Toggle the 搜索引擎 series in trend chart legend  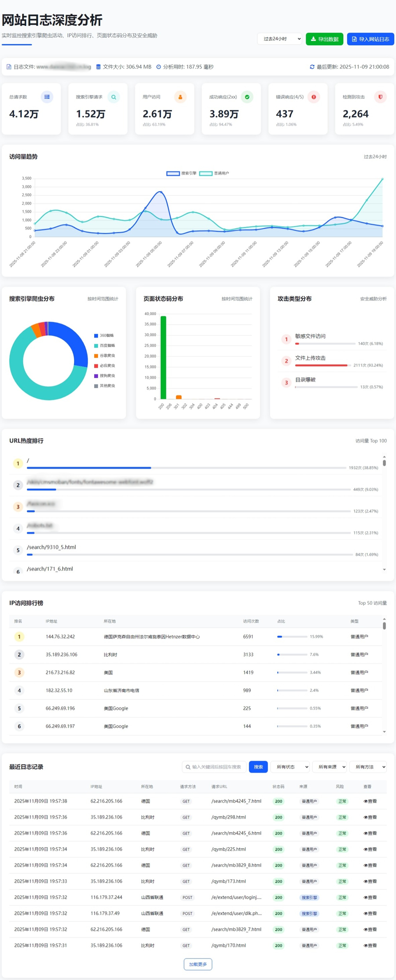click(181, 173)
